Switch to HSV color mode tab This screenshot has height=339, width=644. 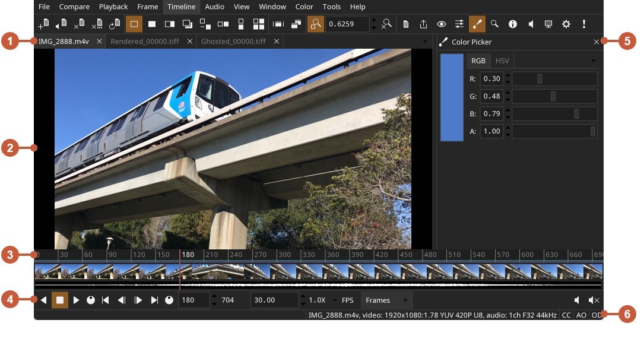(502, 61)
